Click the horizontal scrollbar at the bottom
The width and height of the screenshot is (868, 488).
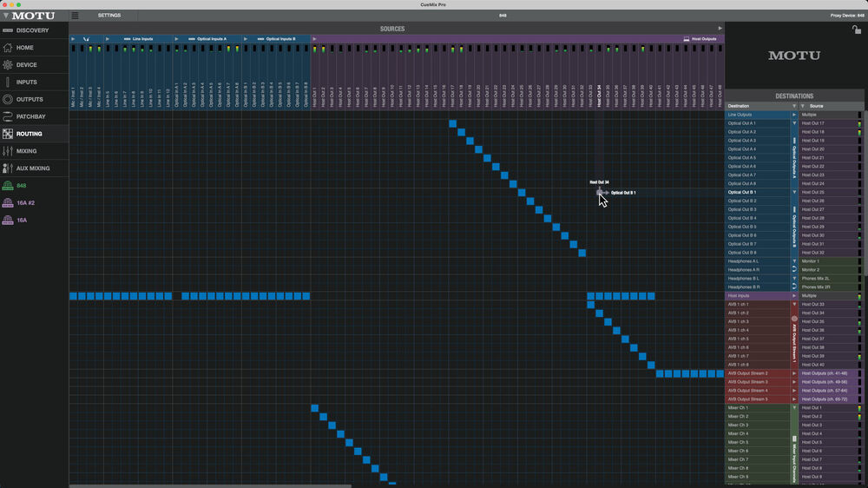pos(208,485)
